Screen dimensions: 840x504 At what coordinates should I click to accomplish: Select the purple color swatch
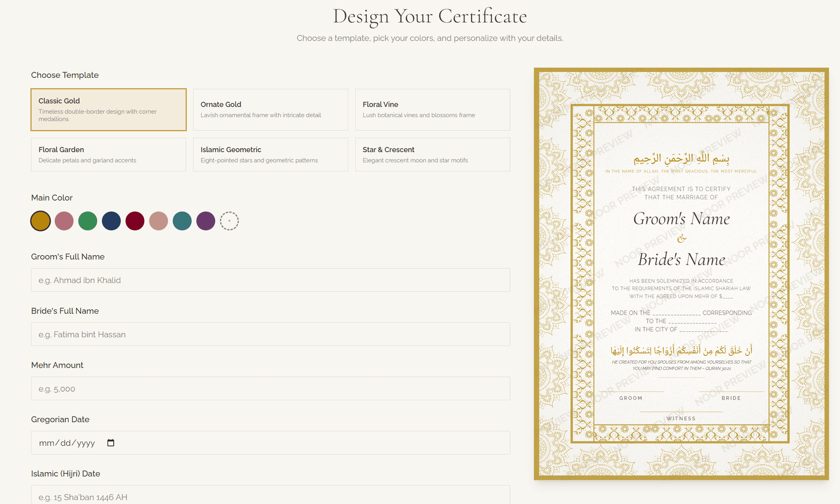click(206, 221)
